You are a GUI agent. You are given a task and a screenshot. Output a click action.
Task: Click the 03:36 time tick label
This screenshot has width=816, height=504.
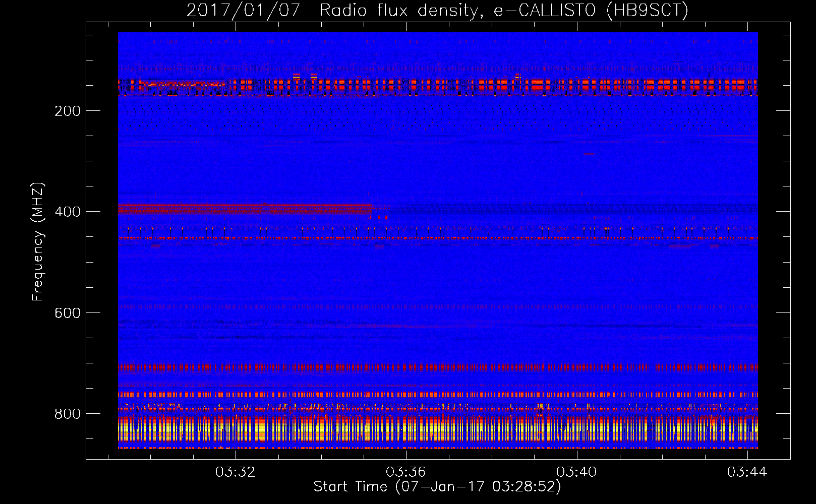[x=406, y=472]
